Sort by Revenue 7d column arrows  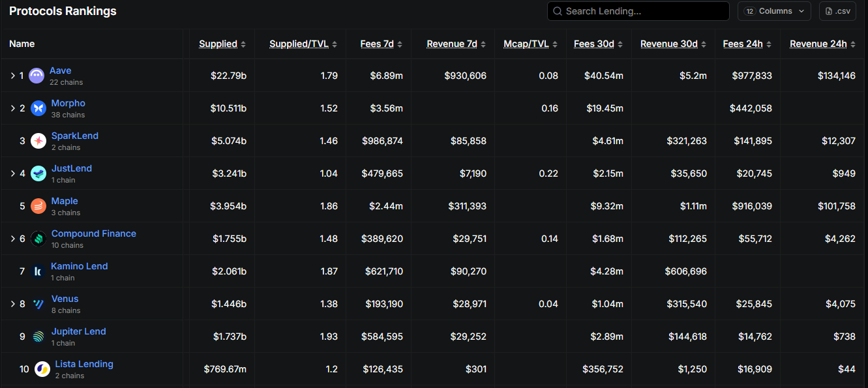[483, 44]
